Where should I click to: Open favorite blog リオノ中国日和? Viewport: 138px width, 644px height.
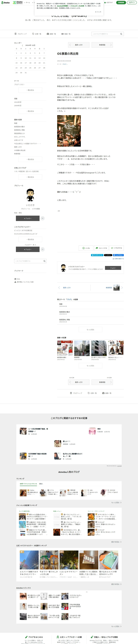pos(27,172)
